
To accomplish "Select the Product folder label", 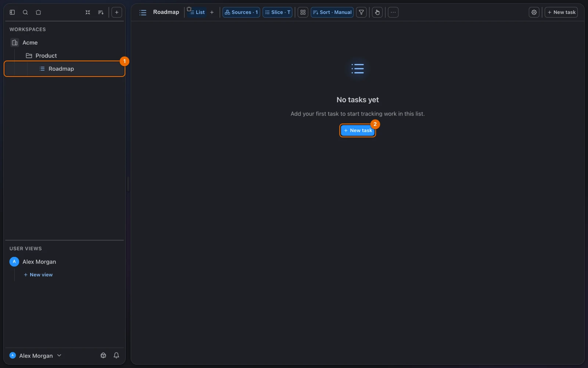I will [46, 56].
